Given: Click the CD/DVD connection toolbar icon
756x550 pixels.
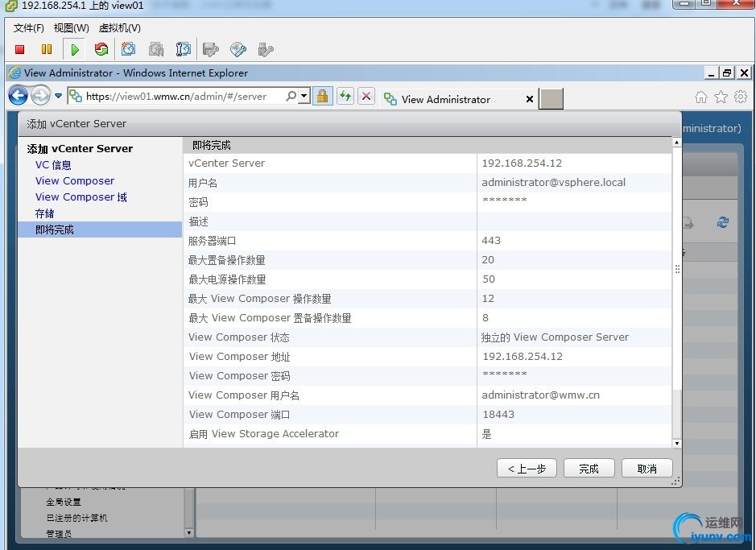Looking at the screenshot, I should coord(238,49).
